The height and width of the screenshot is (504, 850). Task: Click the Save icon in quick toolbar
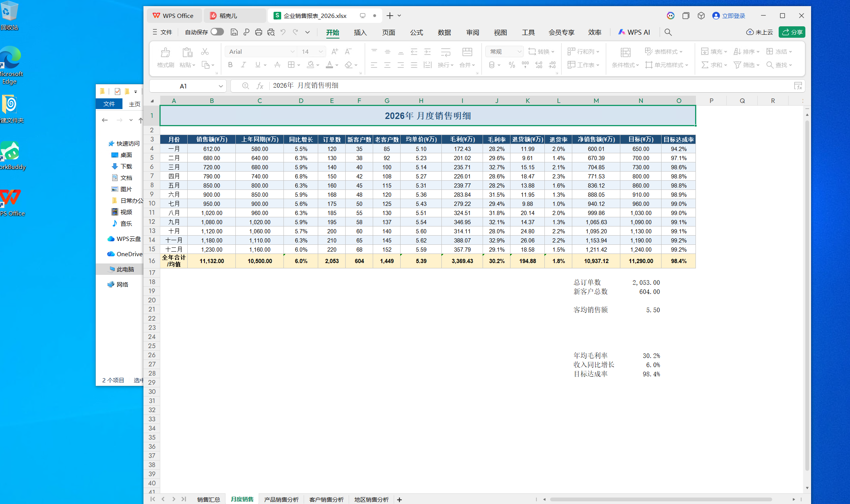pos(234,32)
